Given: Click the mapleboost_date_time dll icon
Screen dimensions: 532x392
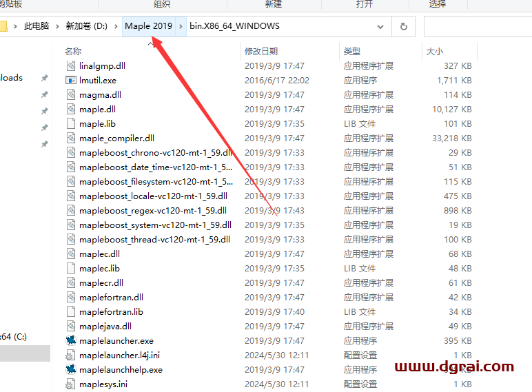Looking at the screenshot, I should click(x=71, y=167).
